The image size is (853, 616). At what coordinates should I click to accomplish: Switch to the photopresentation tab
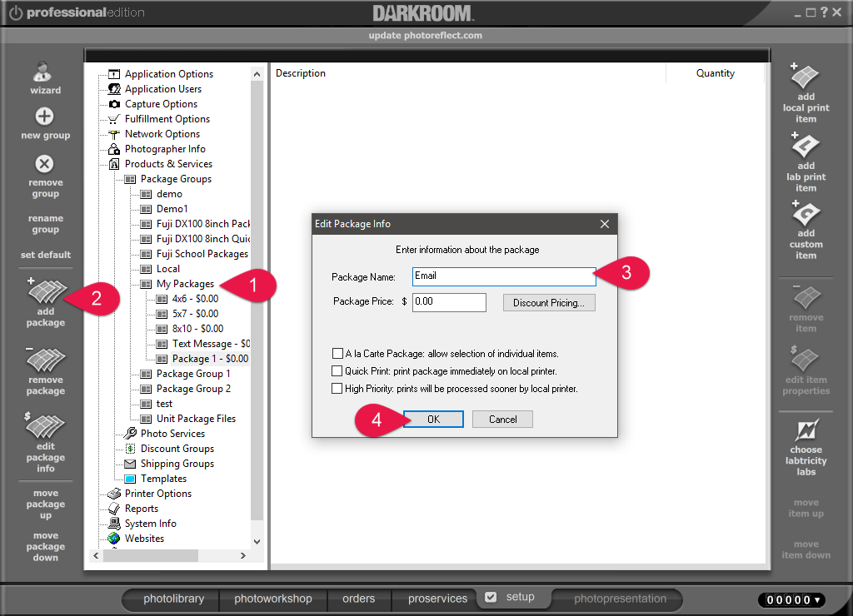pos(620,599)
